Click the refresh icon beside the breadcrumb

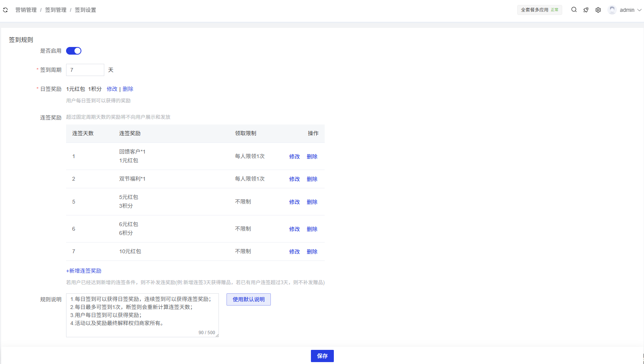point(5,10)
